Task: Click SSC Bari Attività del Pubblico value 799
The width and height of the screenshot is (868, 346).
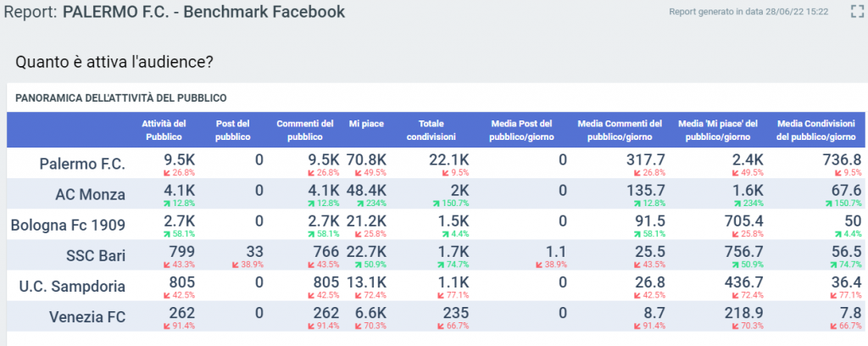Action: [181, 253]
